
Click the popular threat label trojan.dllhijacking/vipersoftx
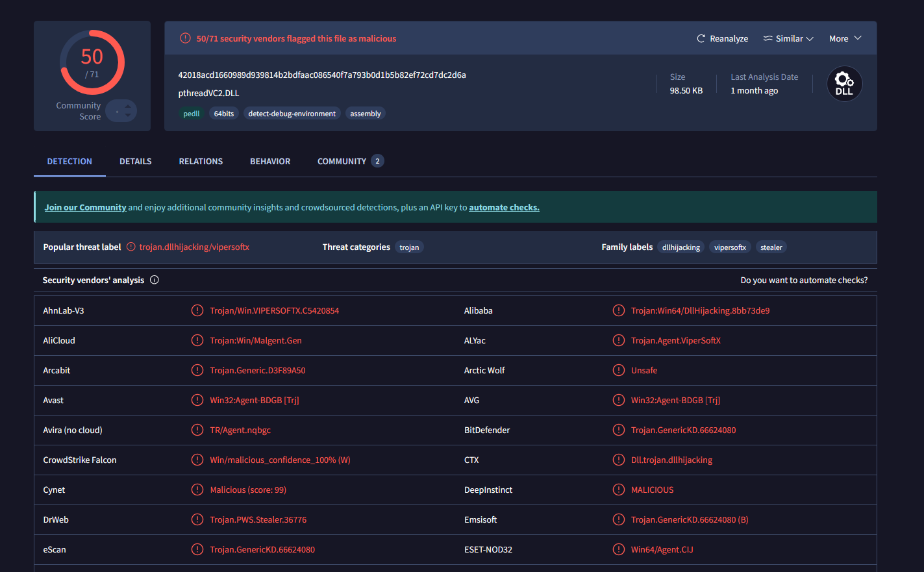click(194, 247)
